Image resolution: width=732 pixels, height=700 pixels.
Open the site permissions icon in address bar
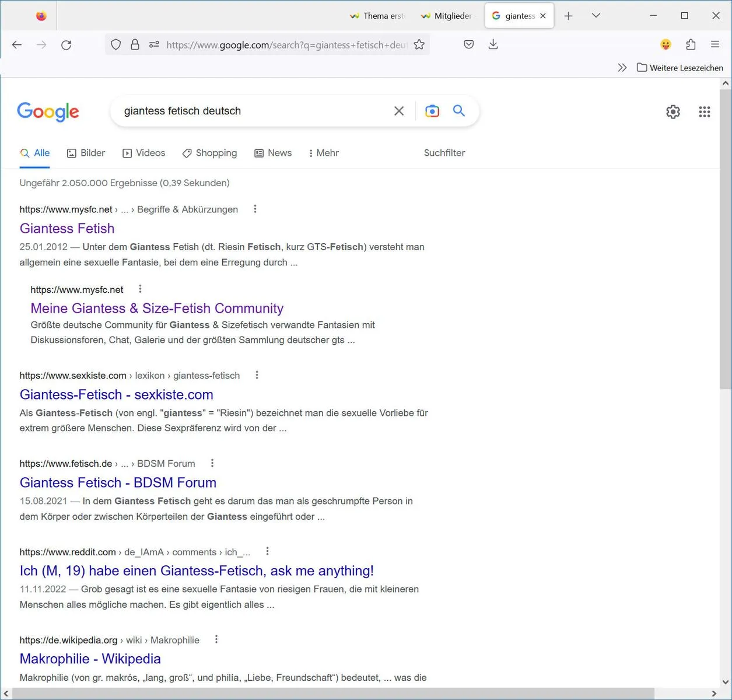click(x=154, y=44)
